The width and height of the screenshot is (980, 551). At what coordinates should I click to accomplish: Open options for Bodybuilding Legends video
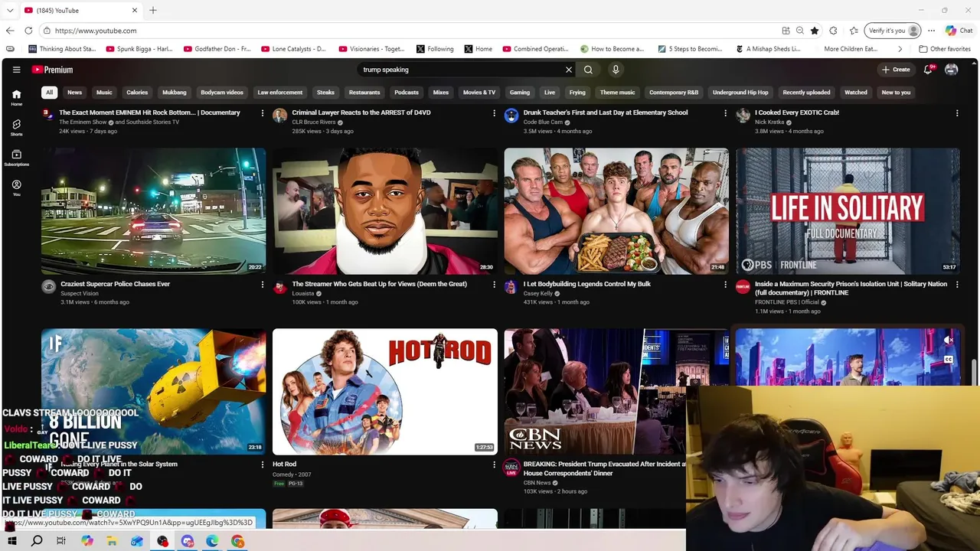[x=726, y=285]
